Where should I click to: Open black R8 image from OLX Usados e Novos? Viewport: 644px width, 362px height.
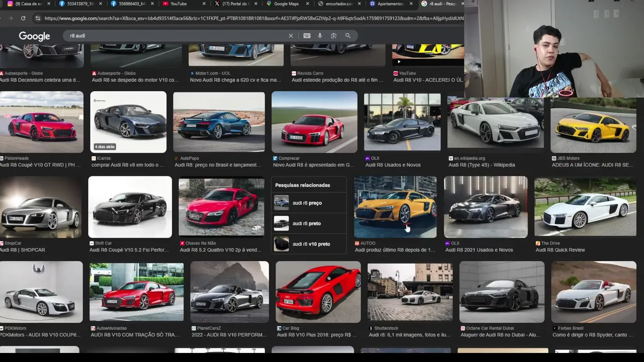point(402,122)
